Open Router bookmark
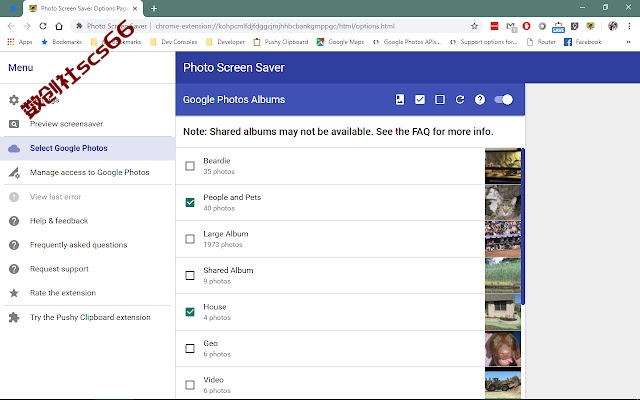The width and height of the screenshot is (640, 400). coord(541,42)
